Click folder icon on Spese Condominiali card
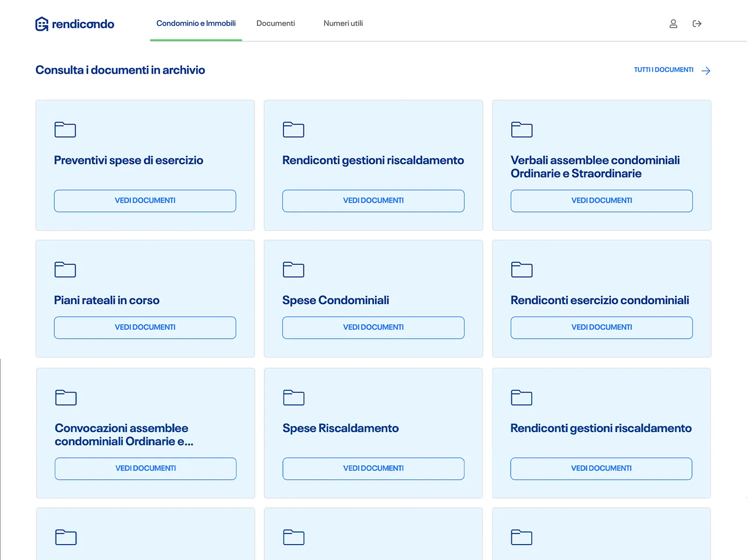 click(x=294, y=269)
